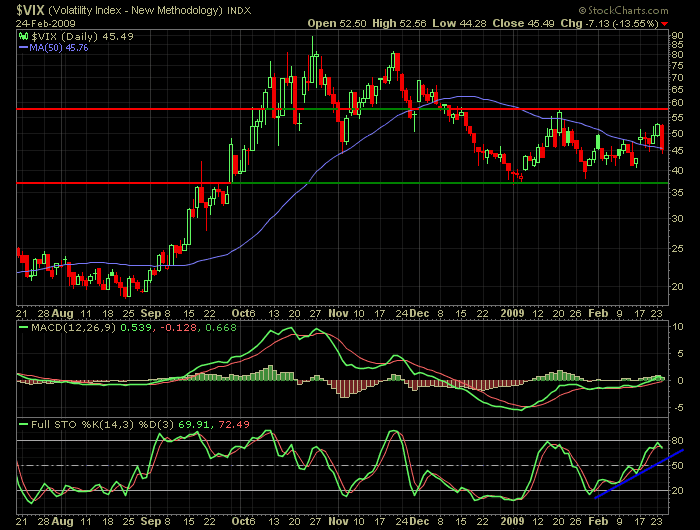700x530 pixels.
Task: Click the Low 44.28 value
Action: tap(459, 23)
